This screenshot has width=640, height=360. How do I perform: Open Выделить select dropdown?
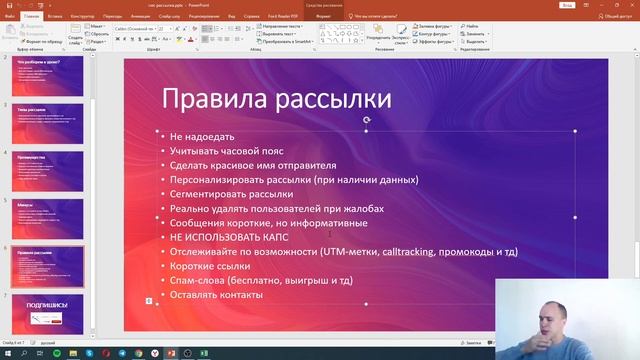[473, 42]
